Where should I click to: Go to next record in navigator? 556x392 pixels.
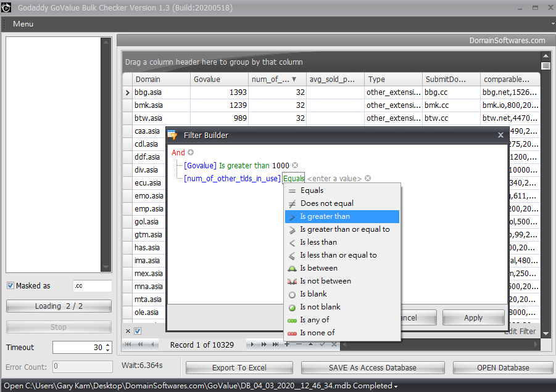click(x=252, y=344)
